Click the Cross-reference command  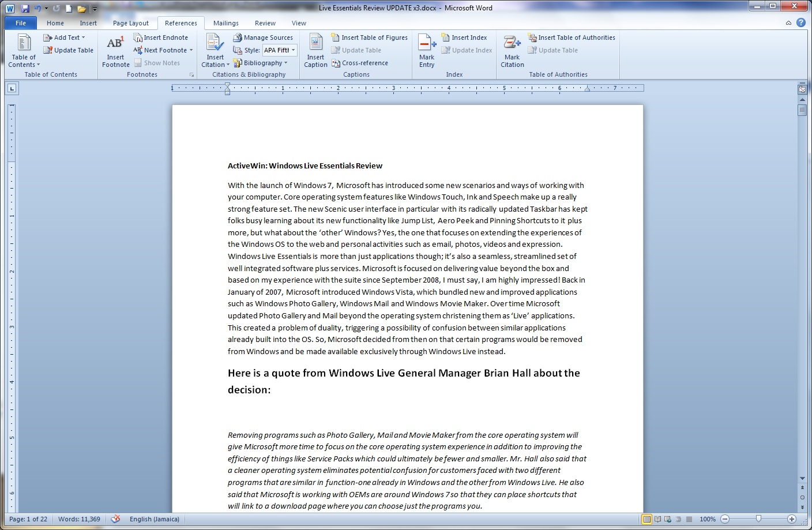point(360,63)
